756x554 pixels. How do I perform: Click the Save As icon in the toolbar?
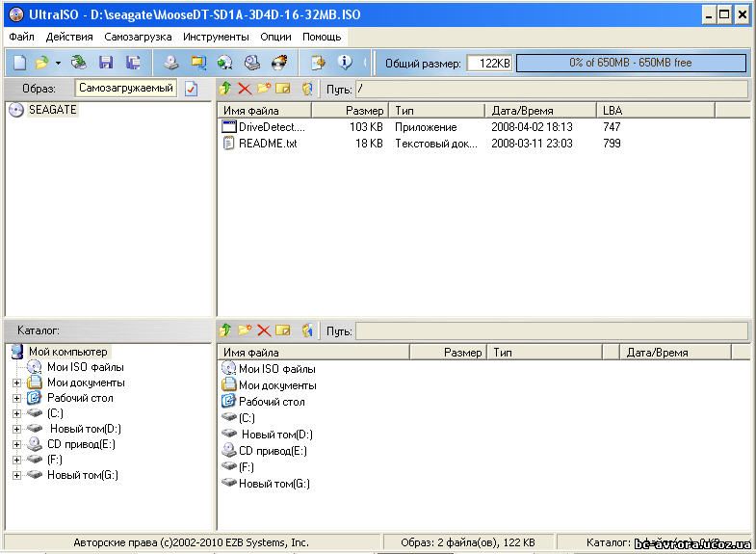pyautogui.click(x=133, y=63)
